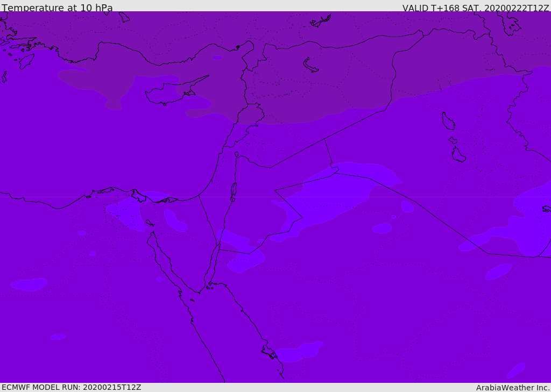Click the 'ECMWF MODEL RUN: 20200215T12Z' text
551x392 pixels.
click(72, 387)
